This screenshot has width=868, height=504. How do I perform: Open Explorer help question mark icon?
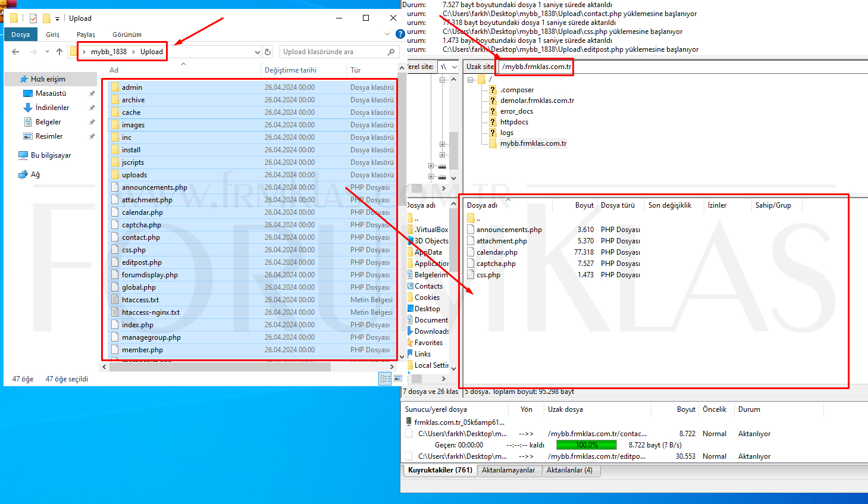click(400, 34)
